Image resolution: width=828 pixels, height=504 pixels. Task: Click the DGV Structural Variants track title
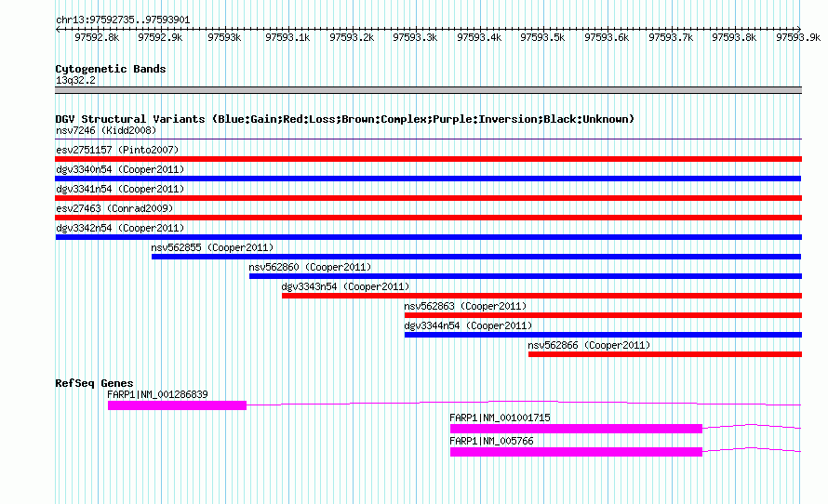(x=344, y=119)
